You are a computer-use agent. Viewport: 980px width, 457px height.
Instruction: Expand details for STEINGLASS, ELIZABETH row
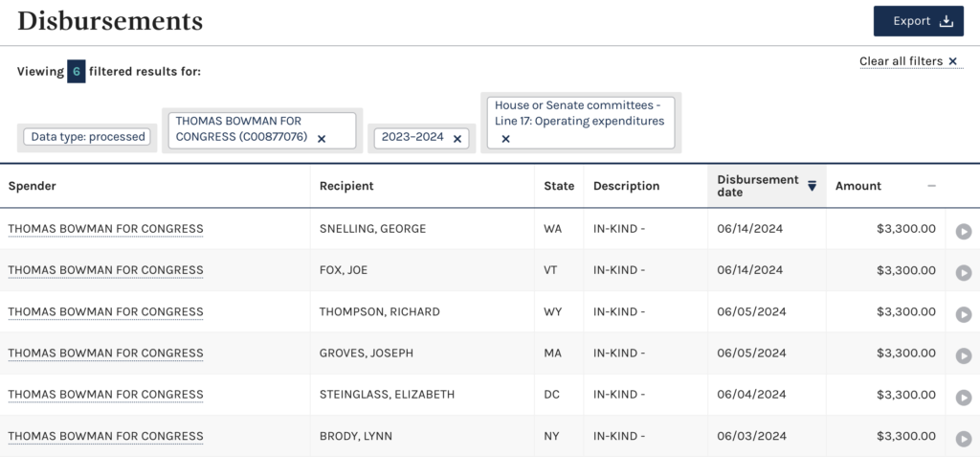(x=963, y=398)
